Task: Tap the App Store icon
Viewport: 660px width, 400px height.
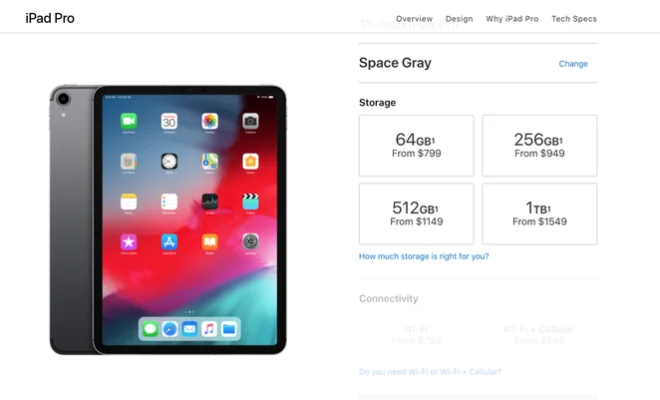Action: 169,242
